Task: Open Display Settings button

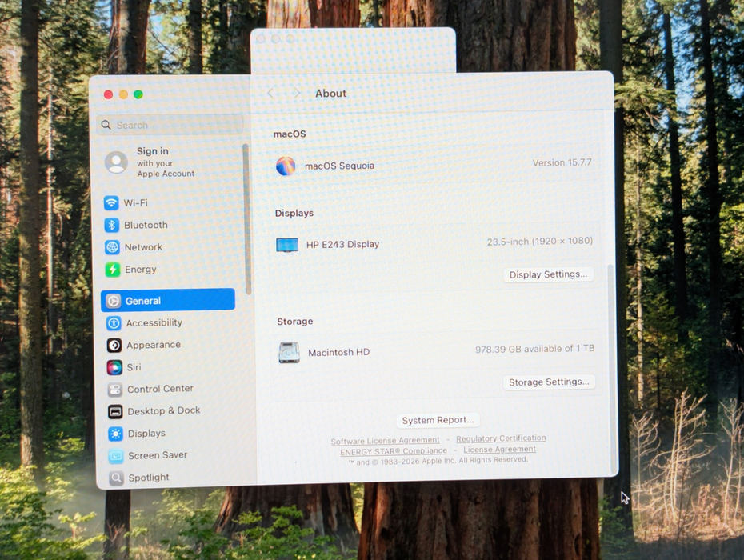Action: [548, 274]
